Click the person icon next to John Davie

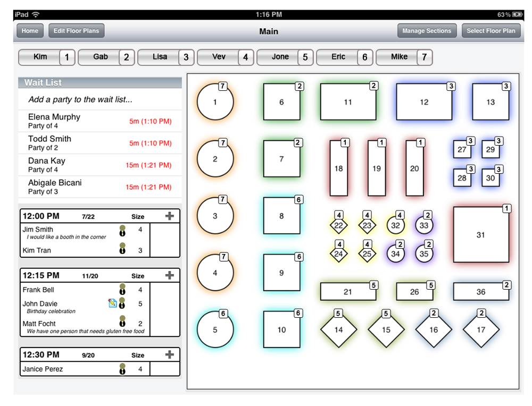click(x=122, y=303)
